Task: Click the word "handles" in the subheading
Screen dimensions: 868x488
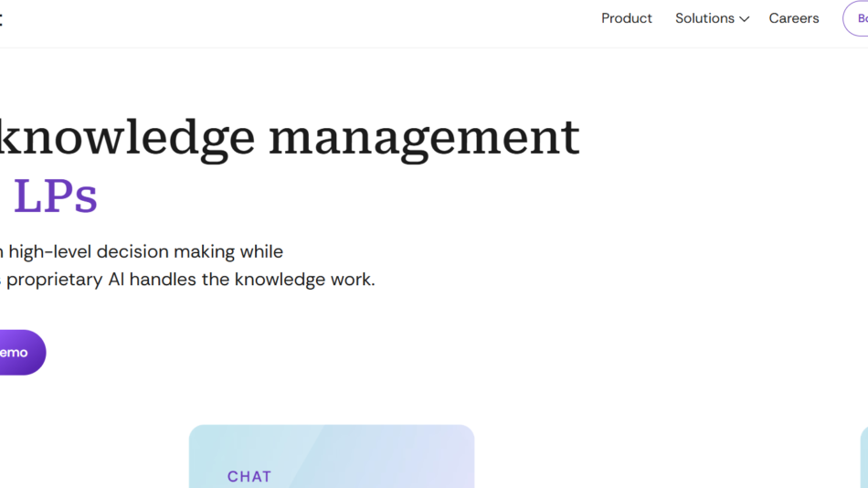Action: click(164, 280)
